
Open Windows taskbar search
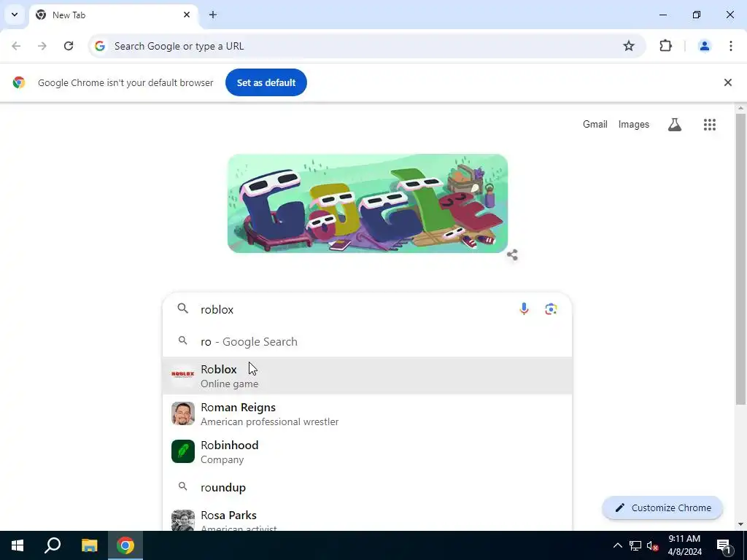click(x=53, y=545)
